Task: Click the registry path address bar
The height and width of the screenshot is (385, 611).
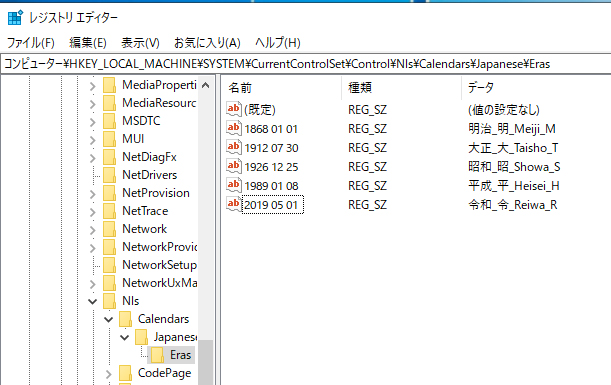Action: (x=306, y=64)
